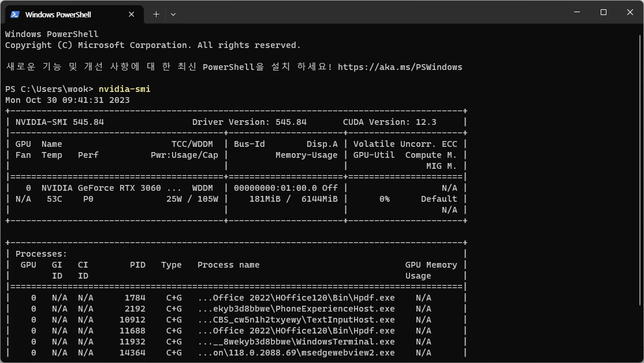
Task: Click the https://aka.ms/PSWindows link
Action: 400,67
